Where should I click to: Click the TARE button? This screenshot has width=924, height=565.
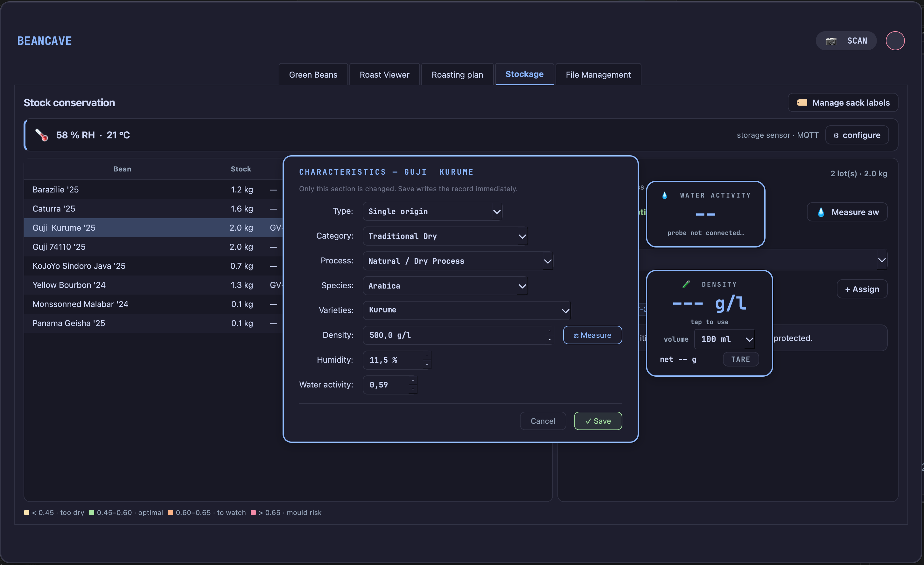741,359
